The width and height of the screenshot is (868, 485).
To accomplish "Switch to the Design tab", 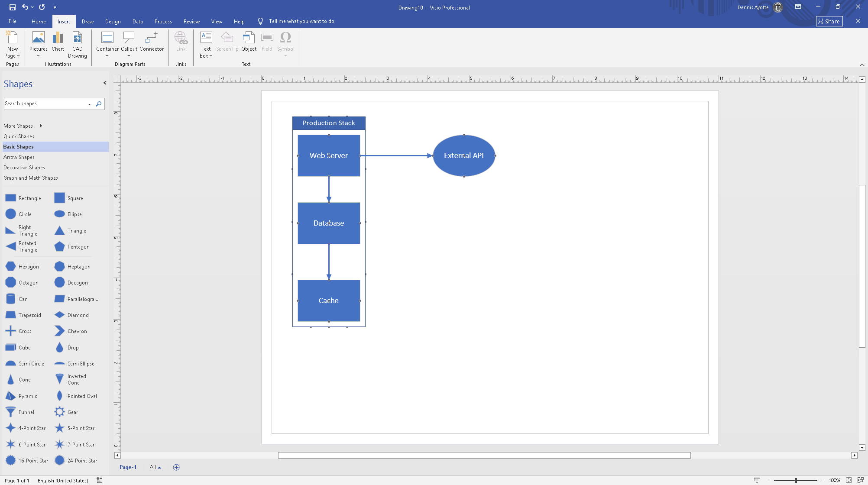I will point(113,21).
